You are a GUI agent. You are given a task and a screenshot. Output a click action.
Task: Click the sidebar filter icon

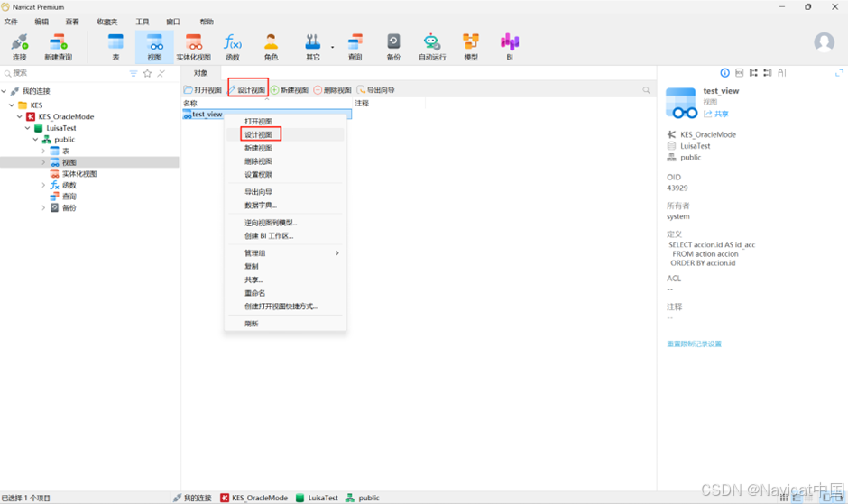click(x=133, y=74)
